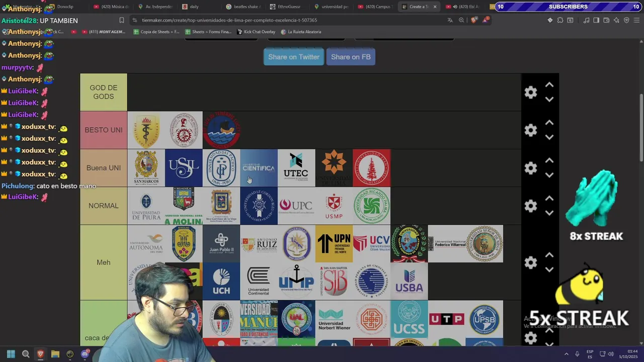Move Meh row down
The width and height of the screenshot is (644, 362).
click(549, 269)
